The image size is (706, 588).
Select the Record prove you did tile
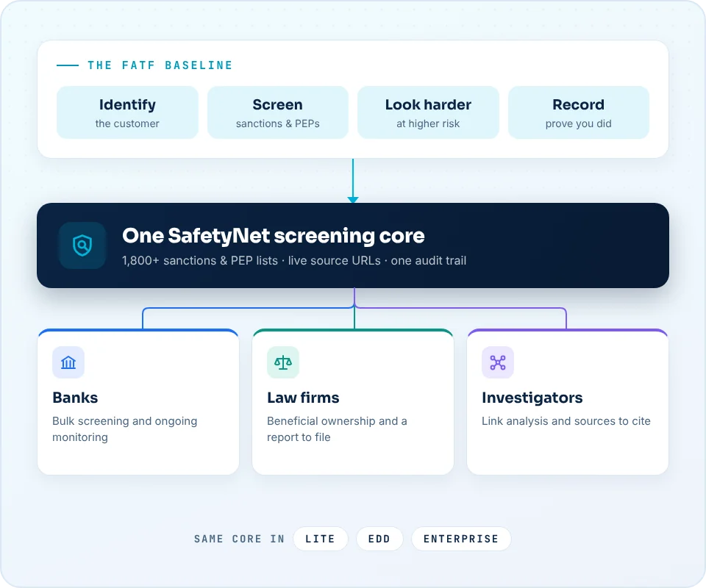(x=579, y=112)
